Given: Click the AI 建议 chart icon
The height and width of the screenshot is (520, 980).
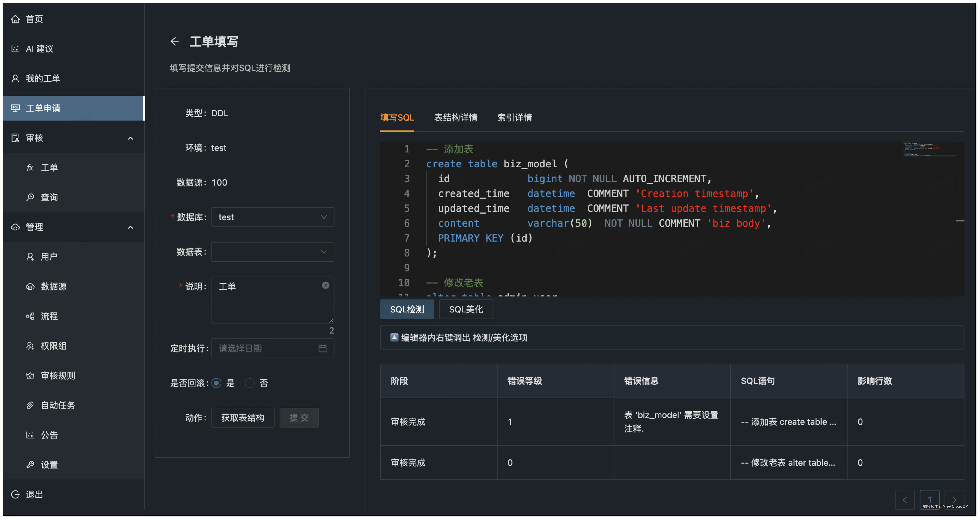Looking at the screenshot, I should click(x=15, y=49).
